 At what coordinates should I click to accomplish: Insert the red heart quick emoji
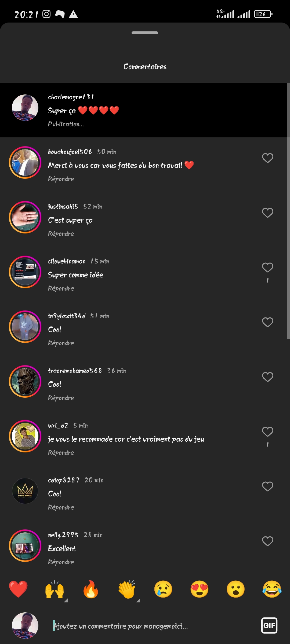click(18, 589)
